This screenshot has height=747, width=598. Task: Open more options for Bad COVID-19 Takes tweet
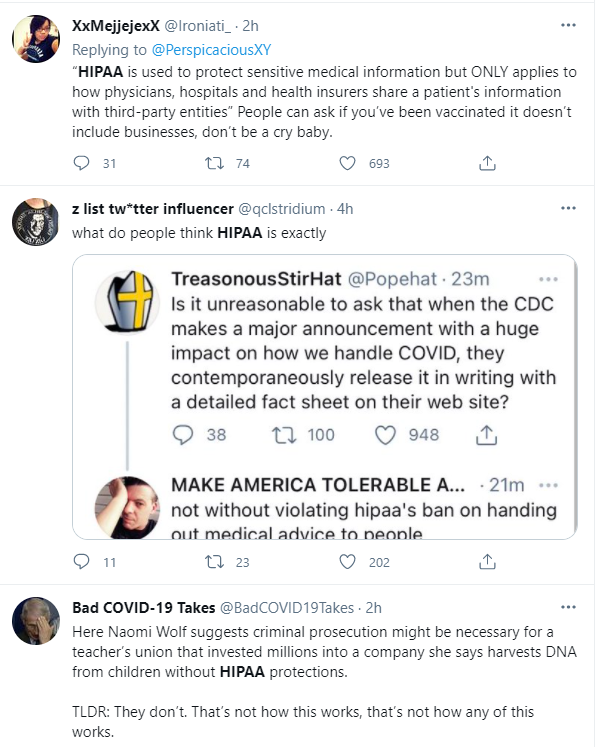click(568, 607)
